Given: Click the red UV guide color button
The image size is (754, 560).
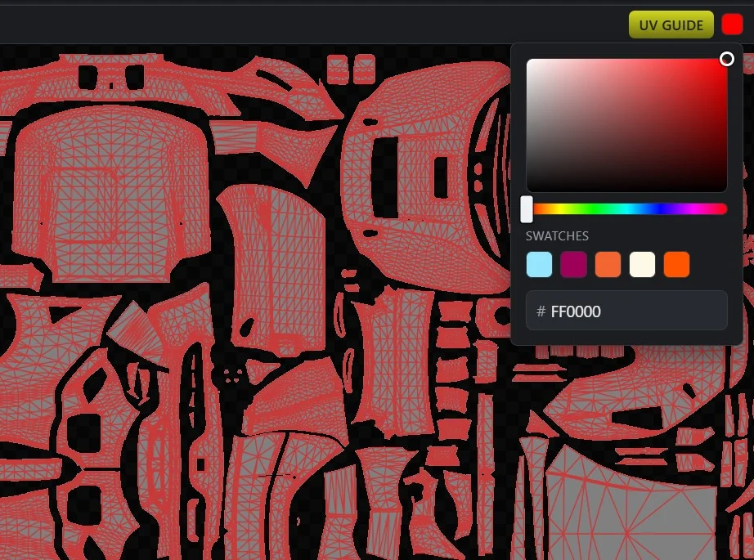Looking at the screenshot, I should [732, 25].
